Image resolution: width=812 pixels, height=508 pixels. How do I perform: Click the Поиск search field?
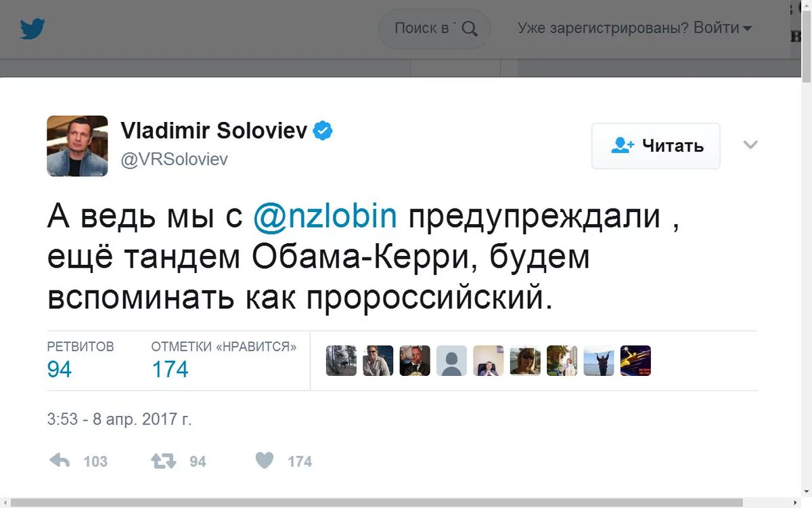[423, 28]
